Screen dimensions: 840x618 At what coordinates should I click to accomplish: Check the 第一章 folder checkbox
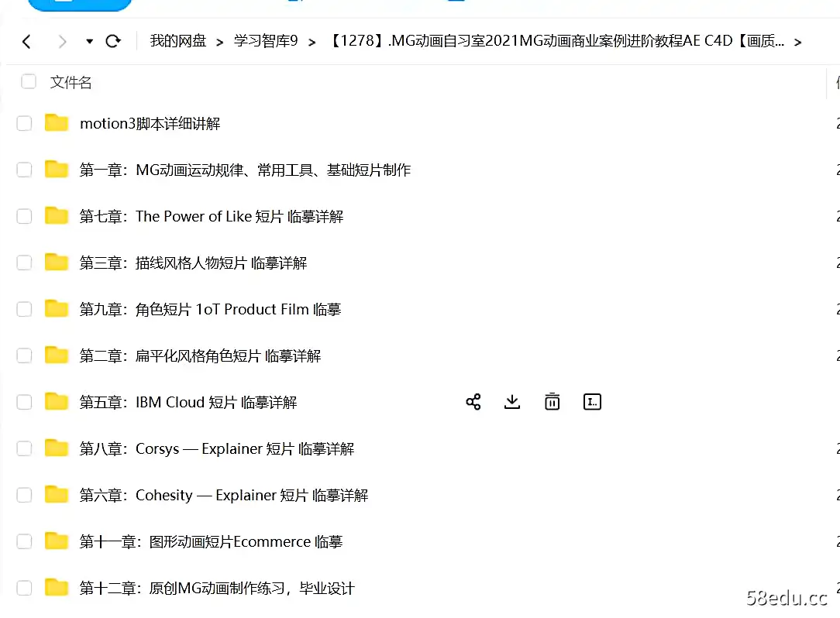pos(24,169)
